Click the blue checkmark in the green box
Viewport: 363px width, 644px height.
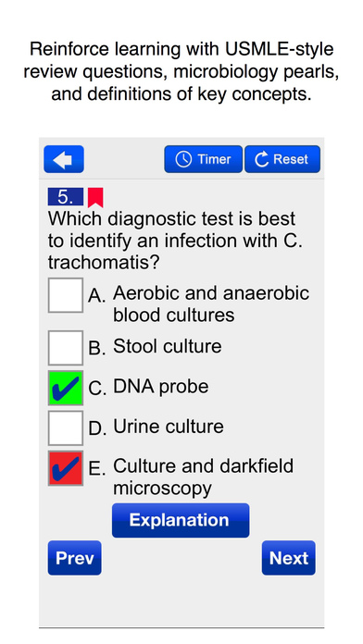click(x=66, y=388)
